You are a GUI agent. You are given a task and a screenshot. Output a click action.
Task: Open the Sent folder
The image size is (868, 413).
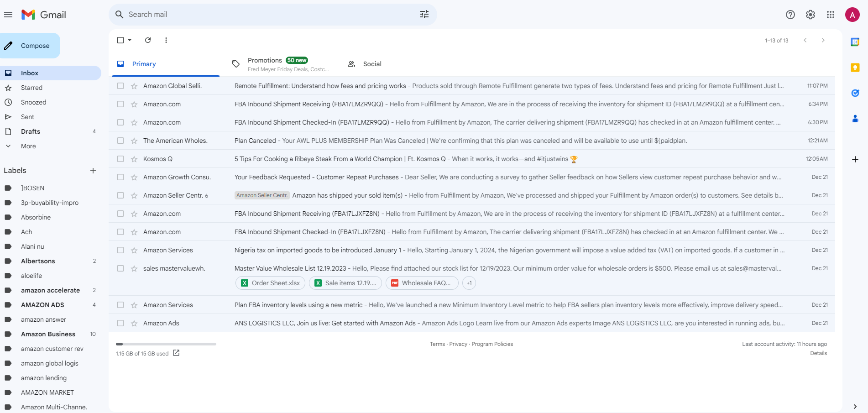[27, 117]
